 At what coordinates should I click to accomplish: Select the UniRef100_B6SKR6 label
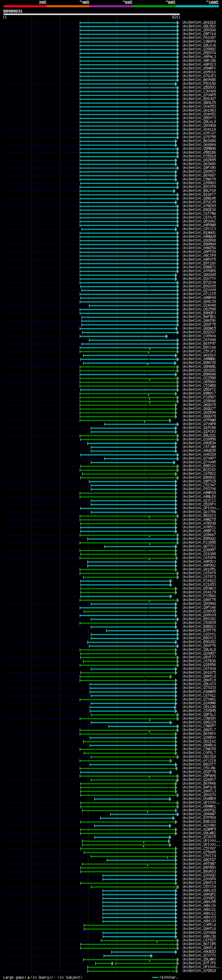tap(199, 141)
